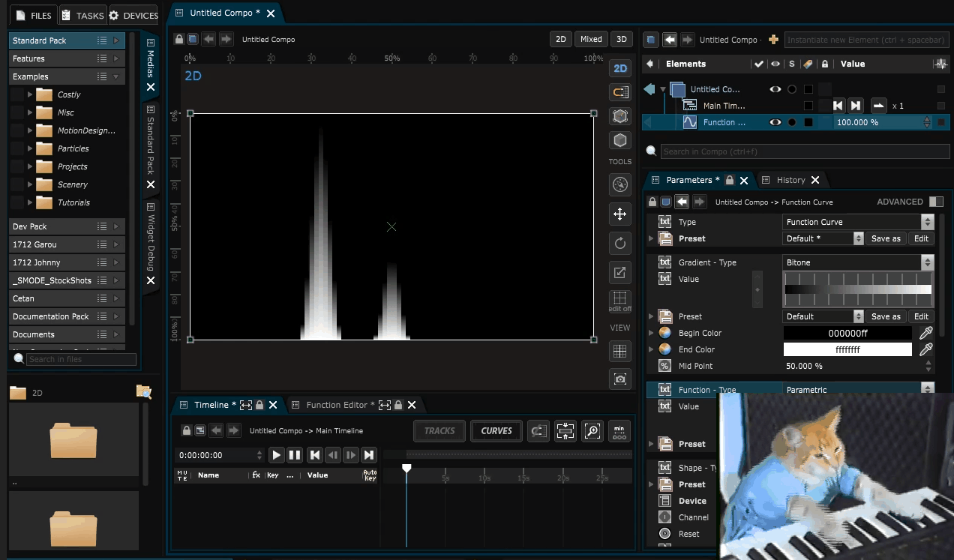Click the blue 2D mode icon in the side toolbar
Image resolution: width=954 pixels, height=560 pixels.
[620, 68]
